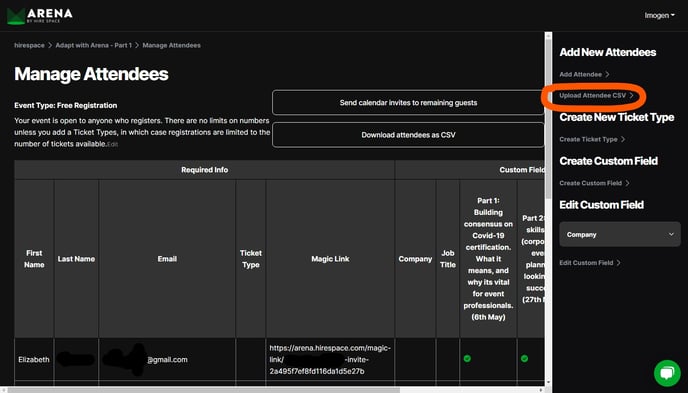Edit the event type description

(113, 144)
